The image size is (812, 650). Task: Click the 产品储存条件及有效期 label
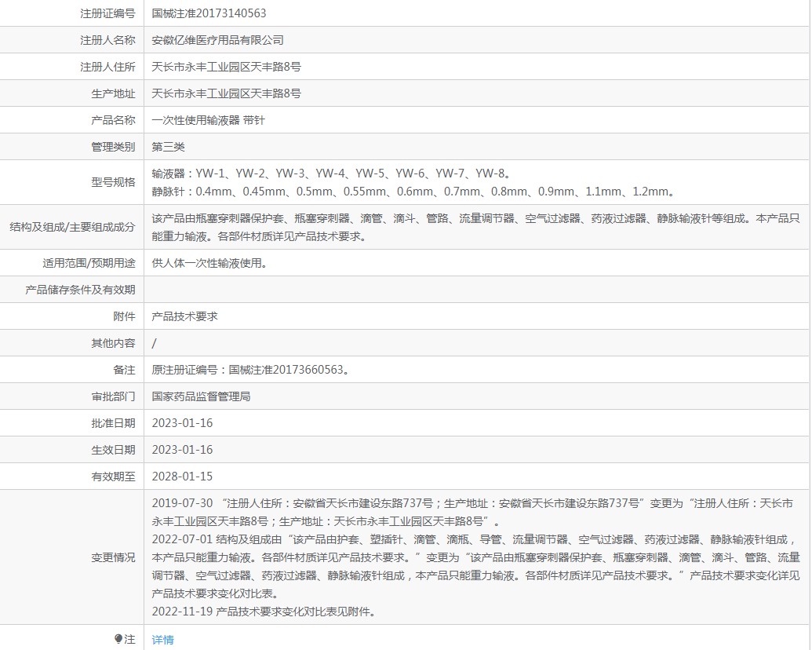80,290
